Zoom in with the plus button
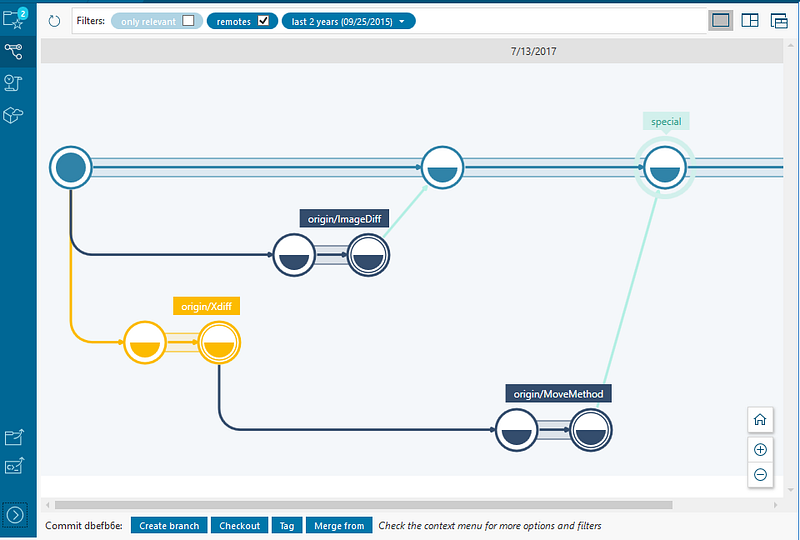Image resolution: width=800 pixels, height=540 pixels. click(x=760, y=449)
